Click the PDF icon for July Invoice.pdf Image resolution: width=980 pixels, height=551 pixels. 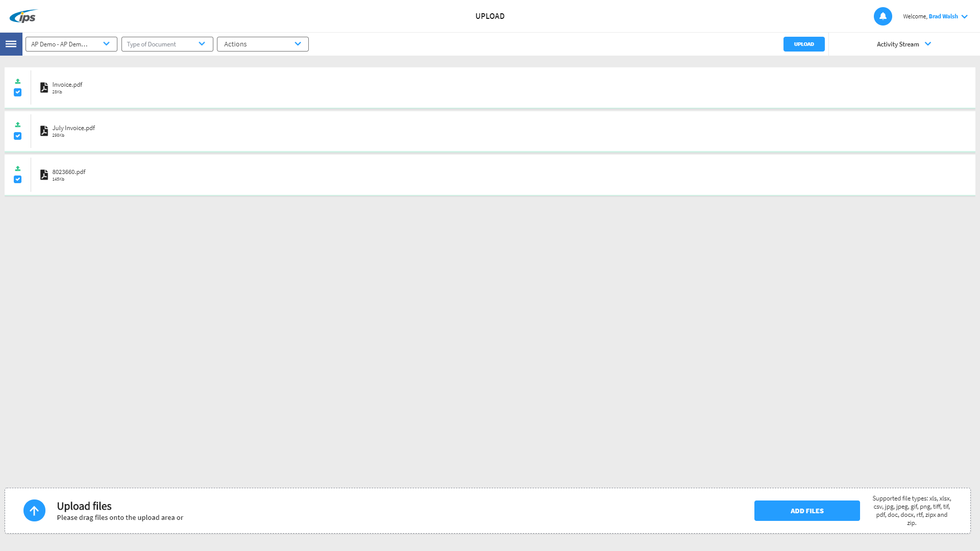click(44, 131)
